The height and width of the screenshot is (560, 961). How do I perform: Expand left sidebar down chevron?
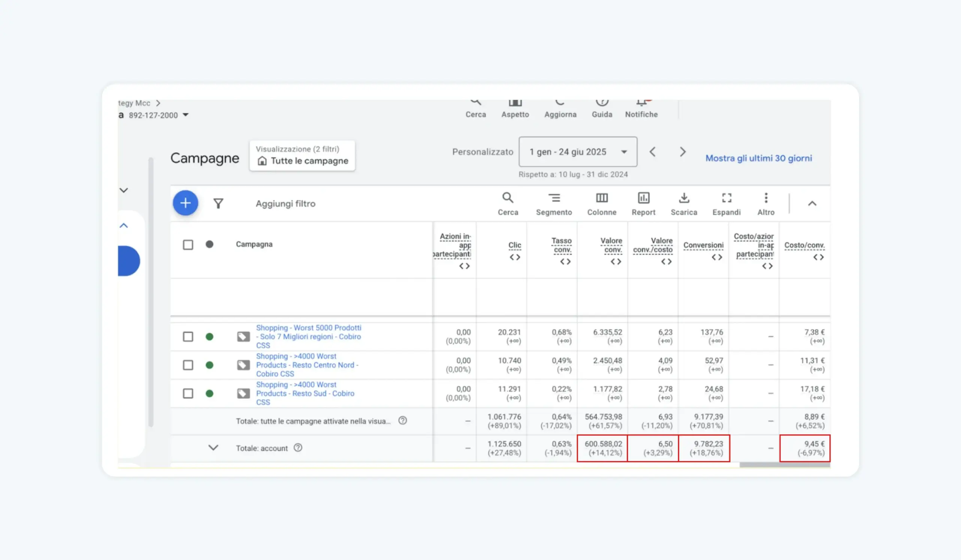124,190
